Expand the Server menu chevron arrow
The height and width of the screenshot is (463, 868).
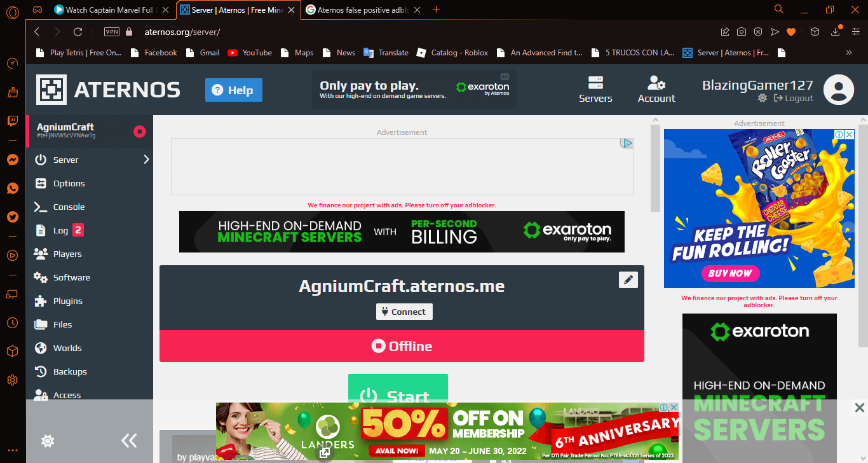coord(146,160)
